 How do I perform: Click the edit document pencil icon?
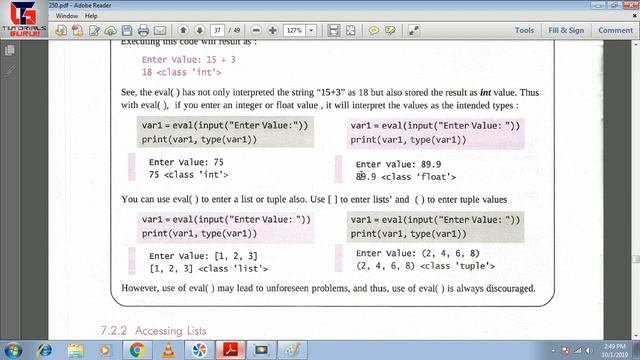tap(94, 30)
